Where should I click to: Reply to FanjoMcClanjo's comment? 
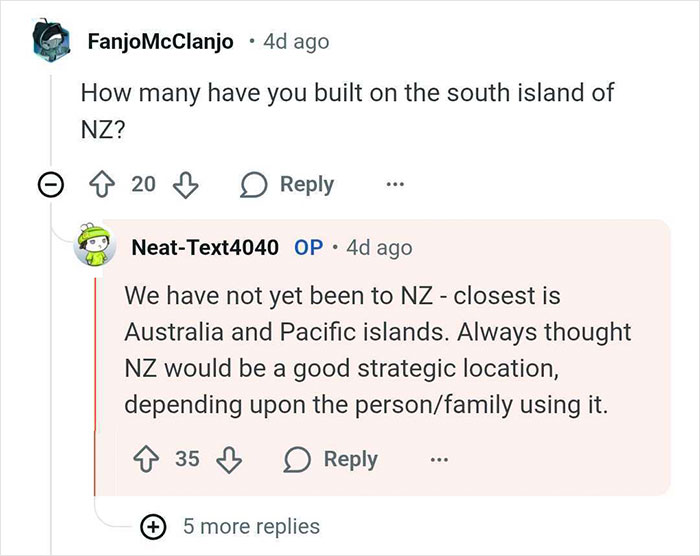tap(289, 185)
